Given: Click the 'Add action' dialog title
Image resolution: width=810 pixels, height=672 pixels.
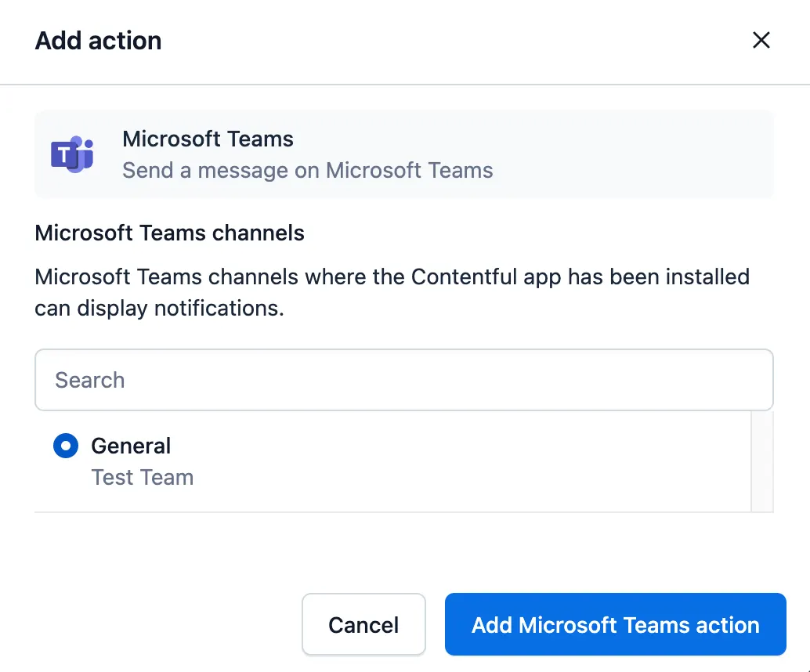Looking at the screenshot, I should [x=98, y=41].
